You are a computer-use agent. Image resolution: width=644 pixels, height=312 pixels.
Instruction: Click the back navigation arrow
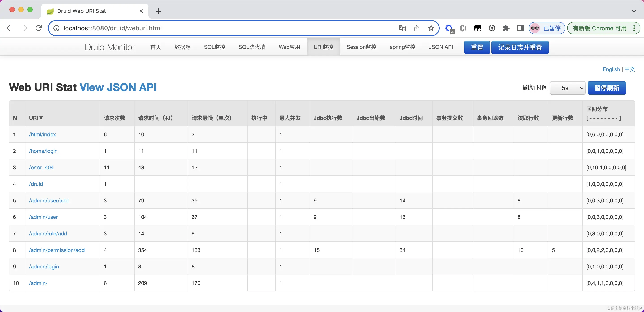click(x=10, y=28)
